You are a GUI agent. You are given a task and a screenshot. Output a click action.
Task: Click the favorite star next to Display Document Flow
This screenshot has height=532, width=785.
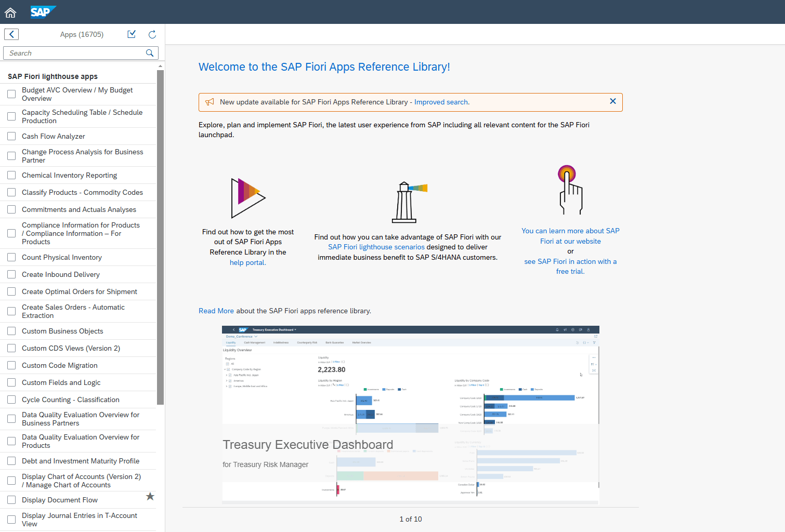point(150,496)
